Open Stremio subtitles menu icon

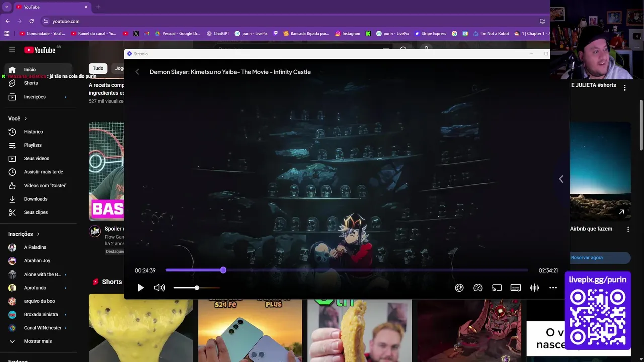(516, 288)
